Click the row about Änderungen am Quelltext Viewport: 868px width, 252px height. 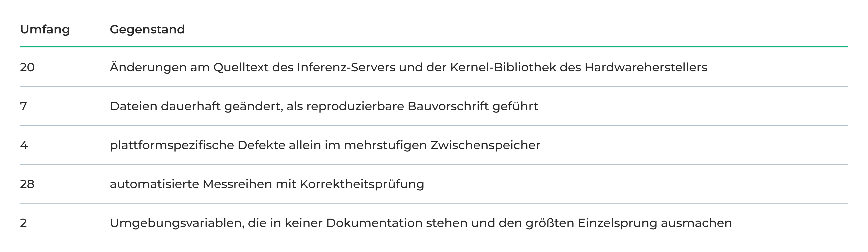click(434, 67)
